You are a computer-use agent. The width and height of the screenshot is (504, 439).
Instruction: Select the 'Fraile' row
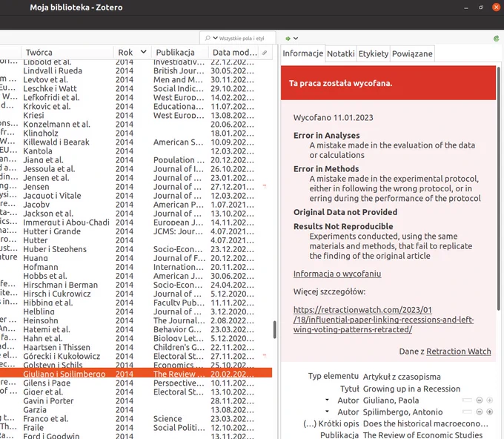click(136, 428)
